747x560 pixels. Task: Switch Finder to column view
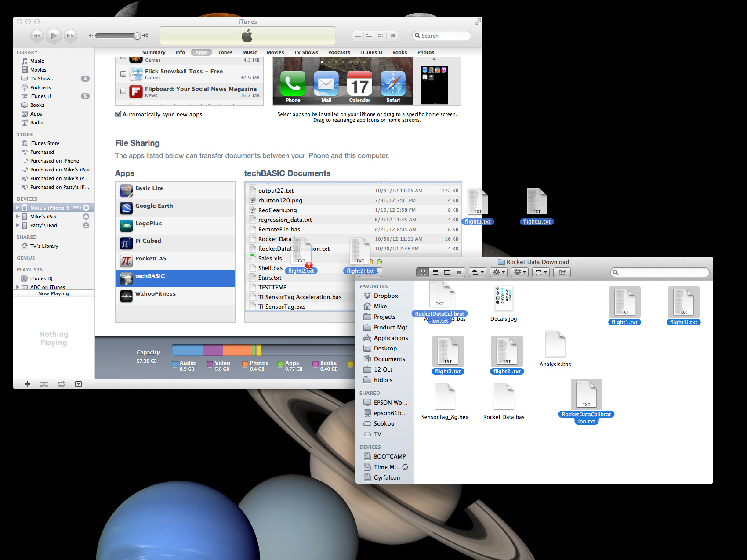447,272
